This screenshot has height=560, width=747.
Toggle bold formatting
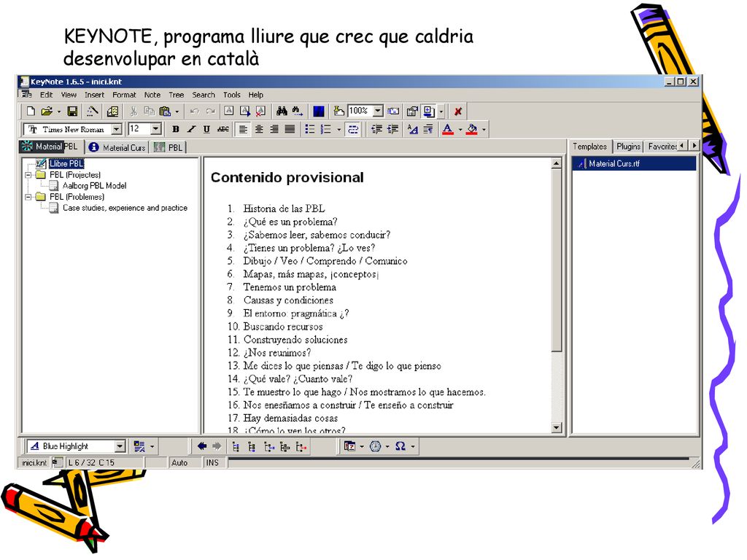point(175,129)
